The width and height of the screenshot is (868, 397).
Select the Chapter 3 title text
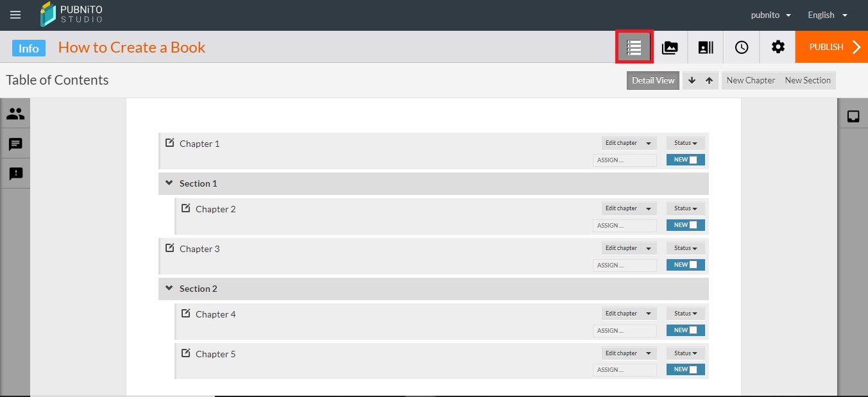200,249
